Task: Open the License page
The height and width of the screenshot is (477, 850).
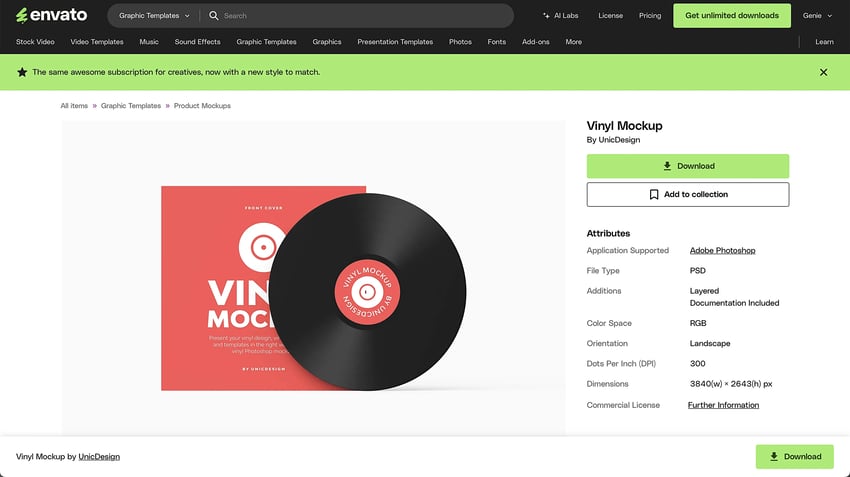Action: [610, 16]
